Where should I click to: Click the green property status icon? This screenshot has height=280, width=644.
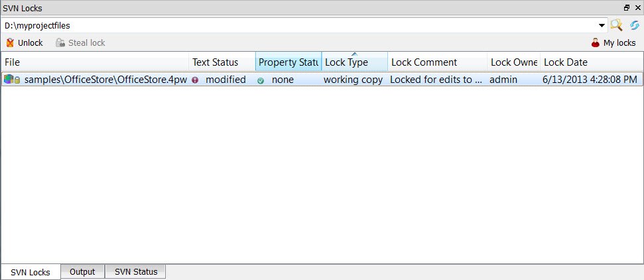261,80
